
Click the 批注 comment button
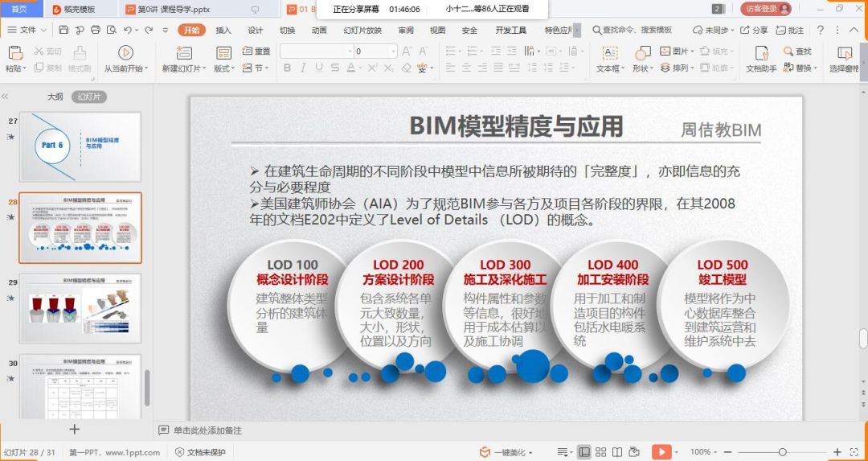coord(790,30)
